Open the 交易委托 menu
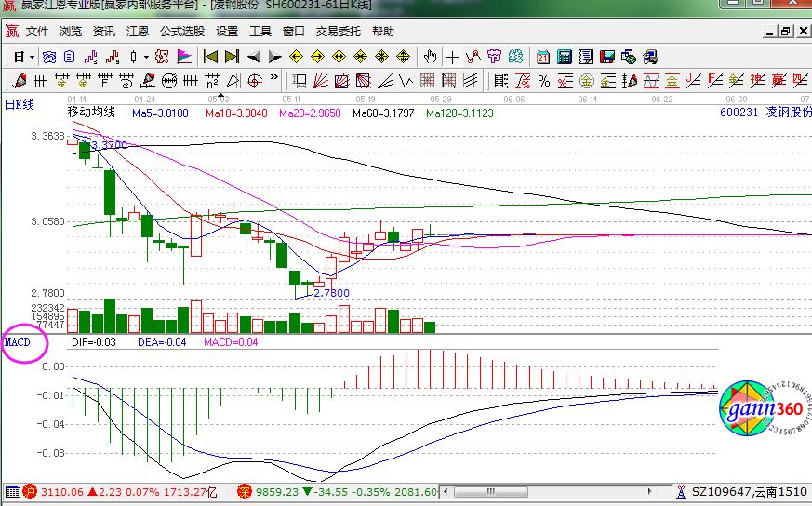Image resolution: width=812 pixels, height=506 pixels. pyautogui.click(x=339, y=31)
